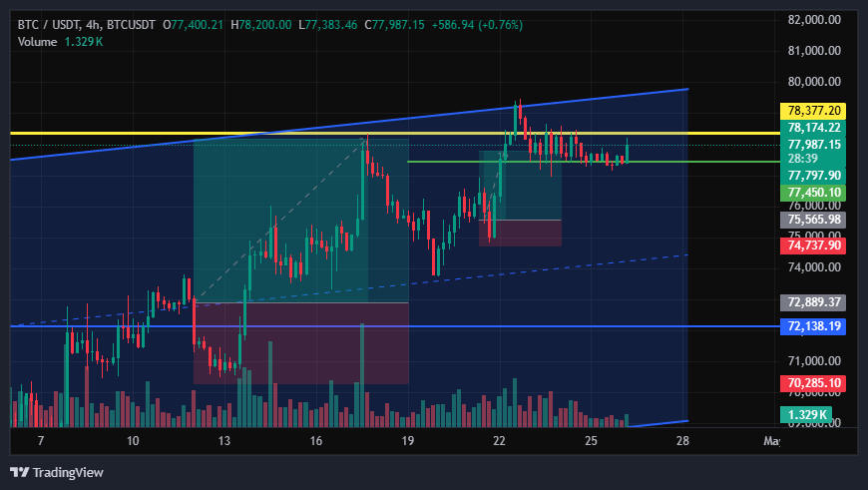The width and height of the screenshot is (868, 490).
Task: Open the TradingView logo link
Action: [x=57, y=472]
